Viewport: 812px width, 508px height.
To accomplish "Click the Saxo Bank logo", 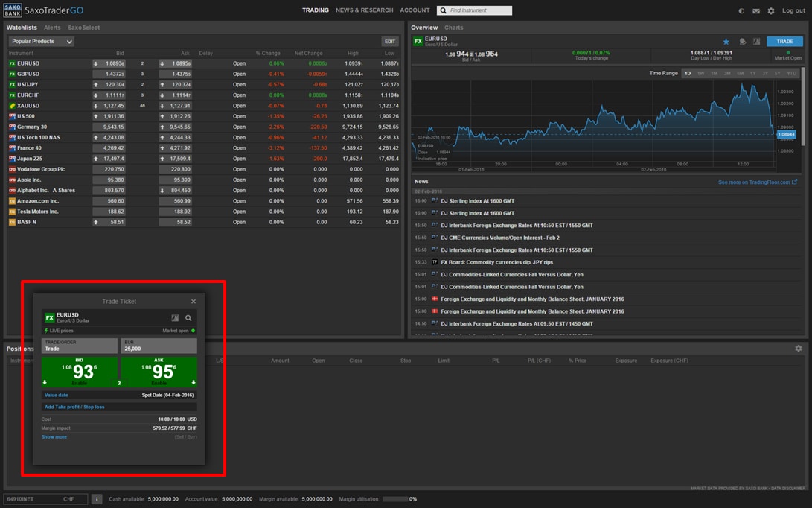I will click(x=13, y=10).
